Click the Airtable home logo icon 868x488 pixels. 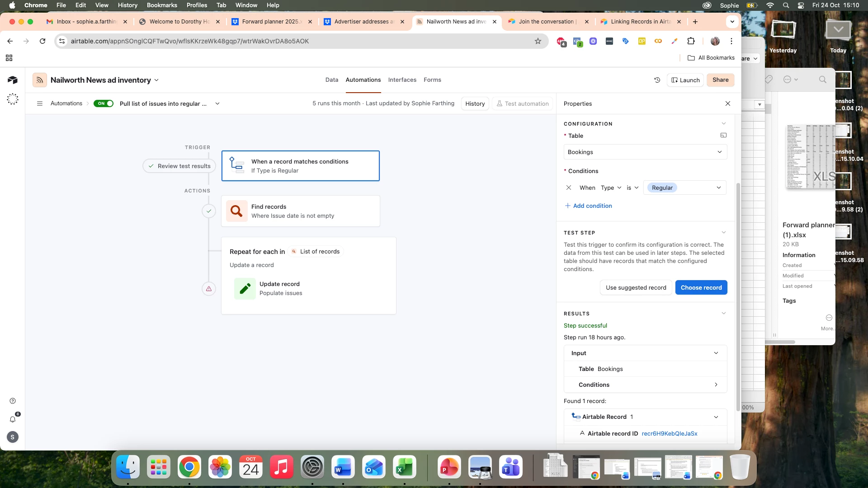pos(13,80)
